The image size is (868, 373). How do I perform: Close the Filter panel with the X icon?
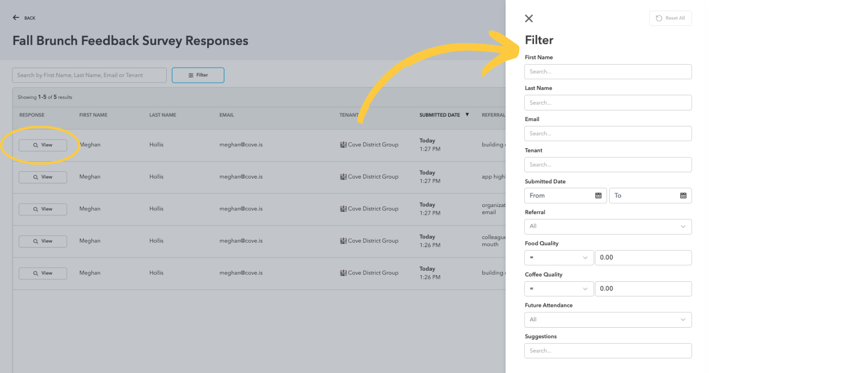pyautogui.click(x=529, y=18)
